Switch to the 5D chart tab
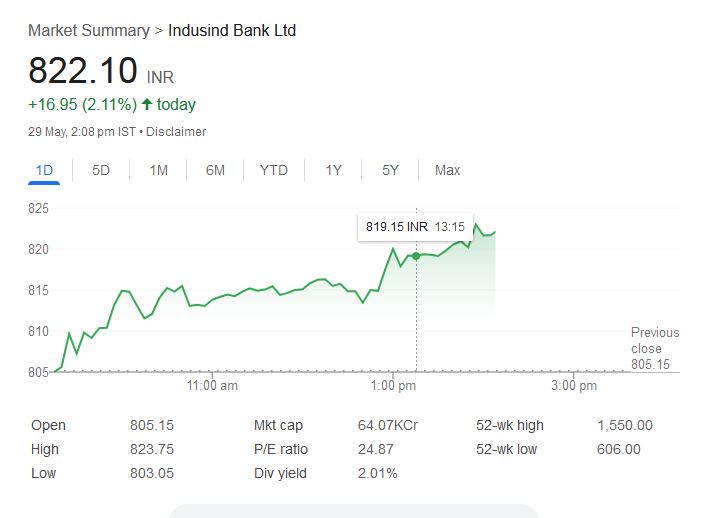728x518 pixels. point(101,170)
